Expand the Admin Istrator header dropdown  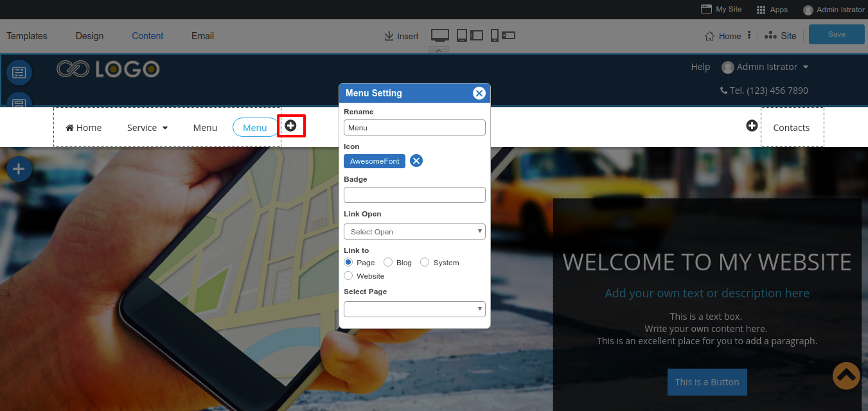pyautogui.click(x=806, y=67)
